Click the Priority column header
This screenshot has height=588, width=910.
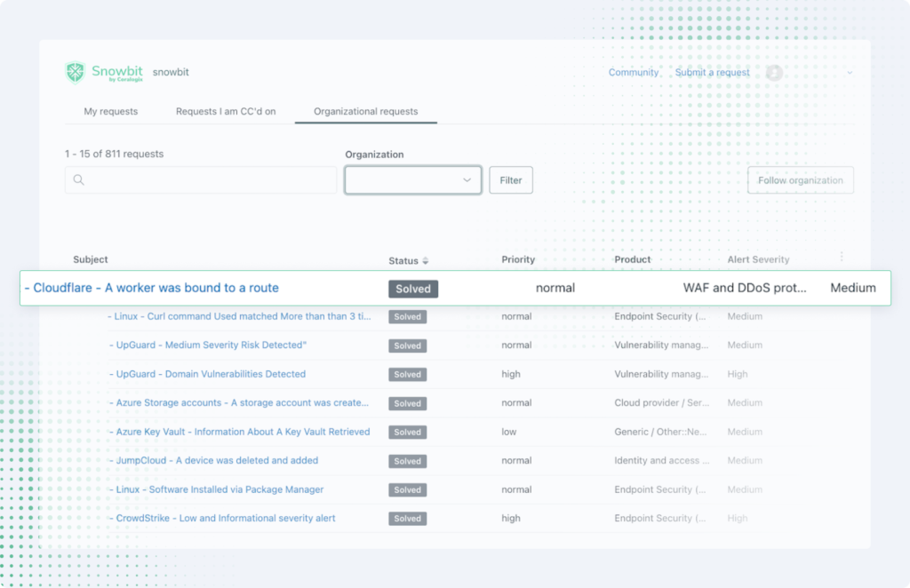point(518,259)
